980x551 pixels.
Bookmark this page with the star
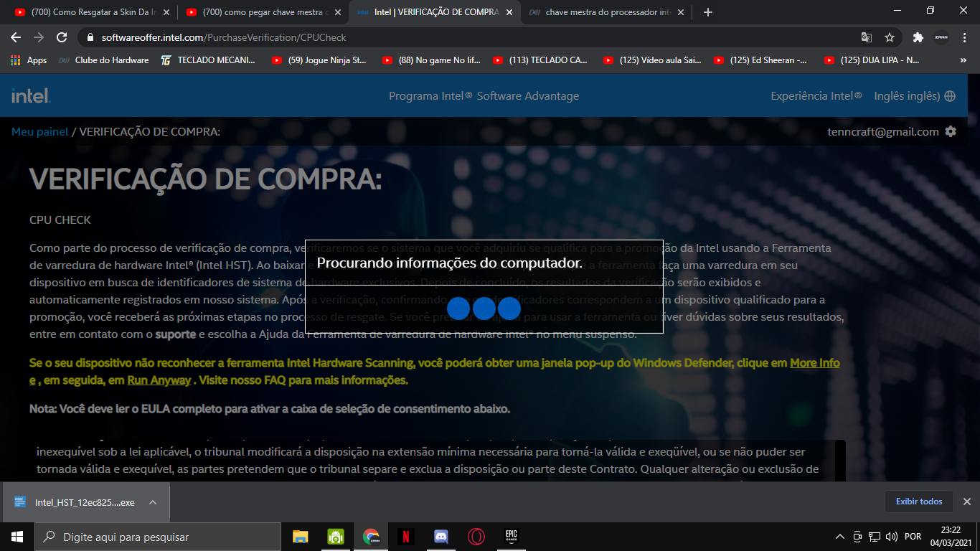[x=890, y=37]
